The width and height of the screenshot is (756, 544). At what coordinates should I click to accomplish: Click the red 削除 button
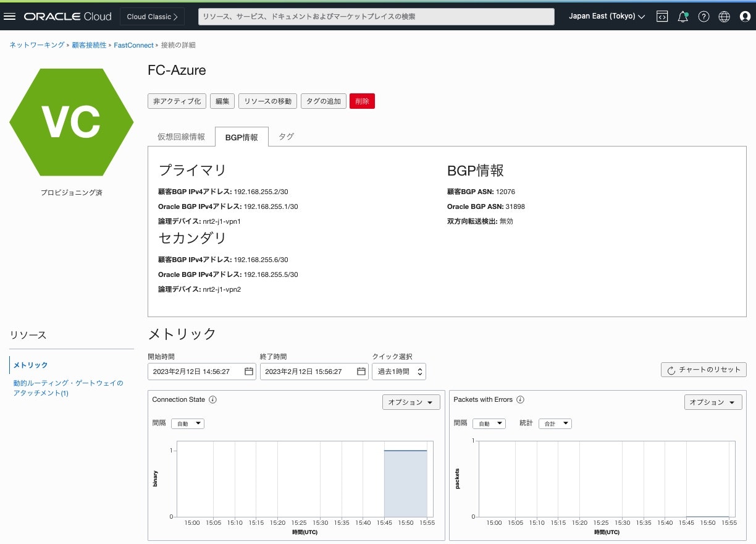point(362,101)
